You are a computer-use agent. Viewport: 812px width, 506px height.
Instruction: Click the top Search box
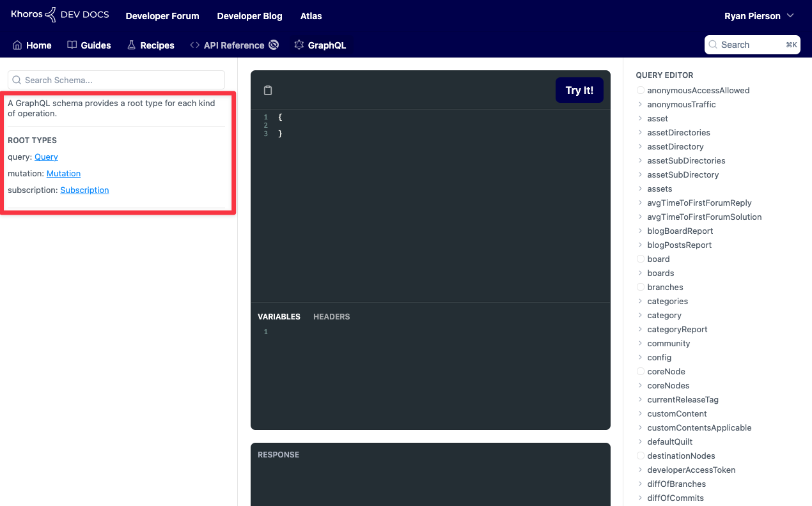tap(753, 45)
